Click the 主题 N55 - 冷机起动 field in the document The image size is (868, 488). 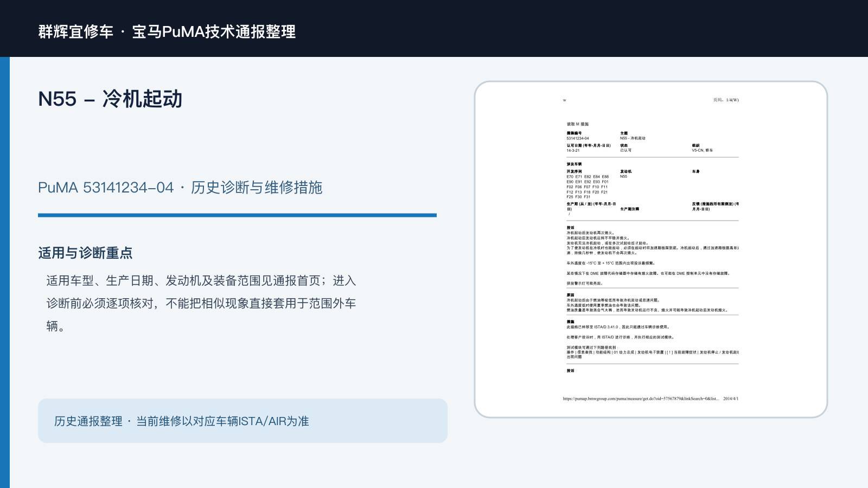click(633, 136)
